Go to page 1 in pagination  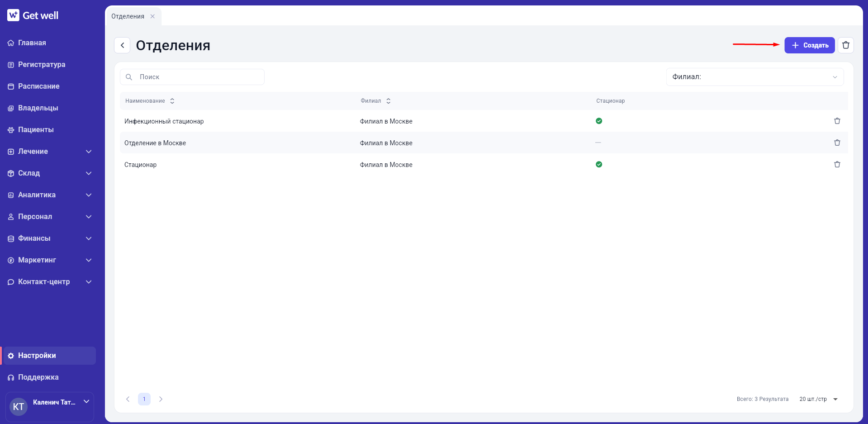tap(144, 399)
